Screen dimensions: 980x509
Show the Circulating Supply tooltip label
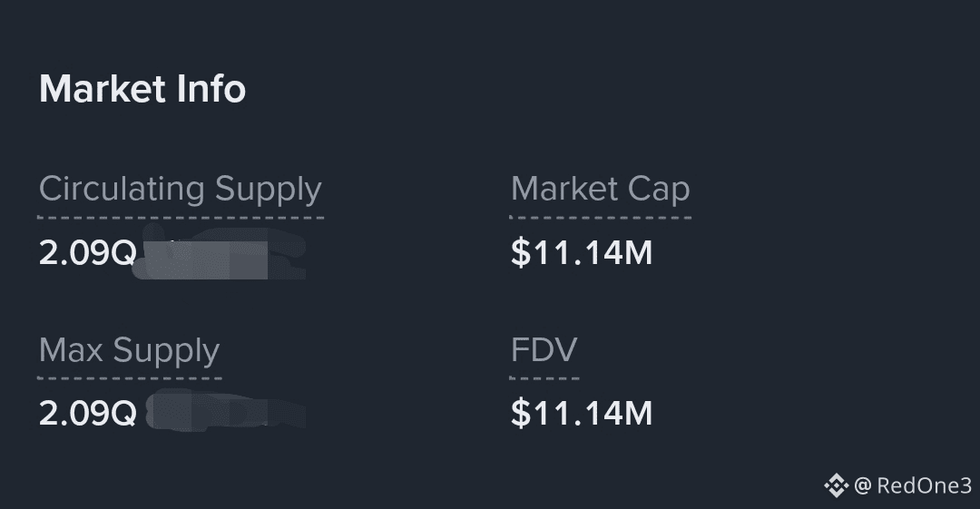pos(180,189)
